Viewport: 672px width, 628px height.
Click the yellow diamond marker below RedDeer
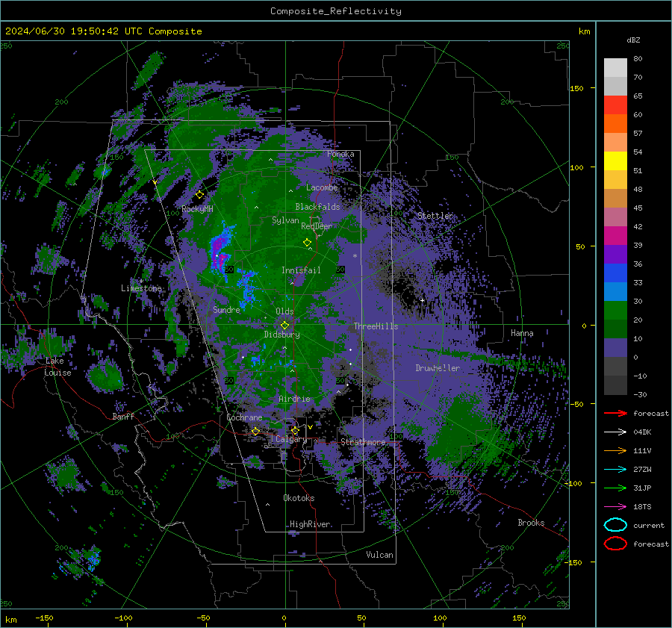tap(307, 243)
